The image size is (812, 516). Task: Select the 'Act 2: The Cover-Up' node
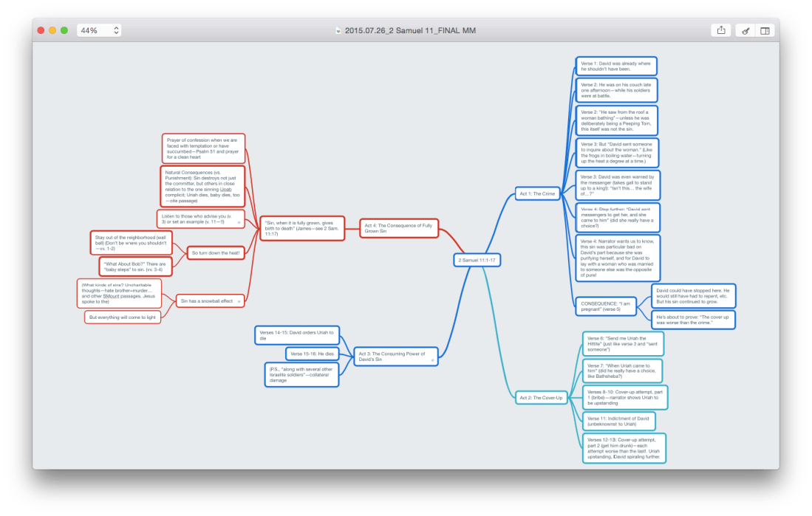(541, 398)
